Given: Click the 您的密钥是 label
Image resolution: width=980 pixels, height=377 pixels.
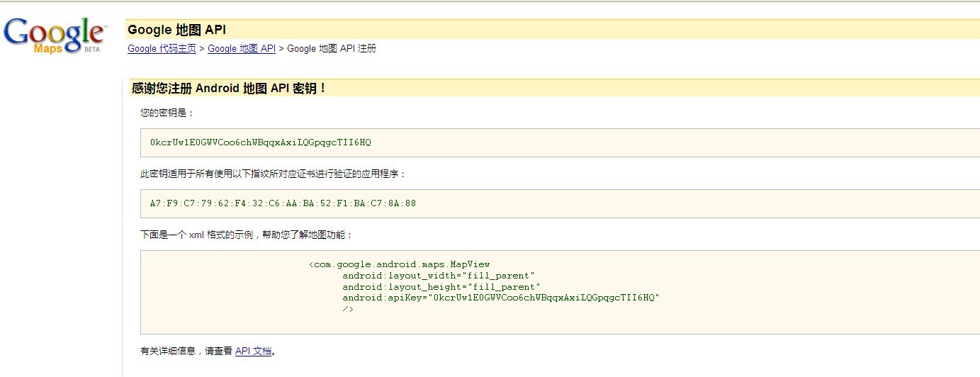Looking at the screenshot, I should (x=167, y=113).
